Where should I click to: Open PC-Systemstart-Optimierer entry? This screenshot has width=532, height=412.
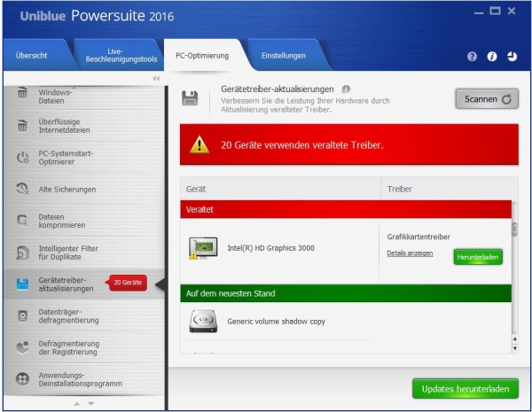tap(84, 158)
